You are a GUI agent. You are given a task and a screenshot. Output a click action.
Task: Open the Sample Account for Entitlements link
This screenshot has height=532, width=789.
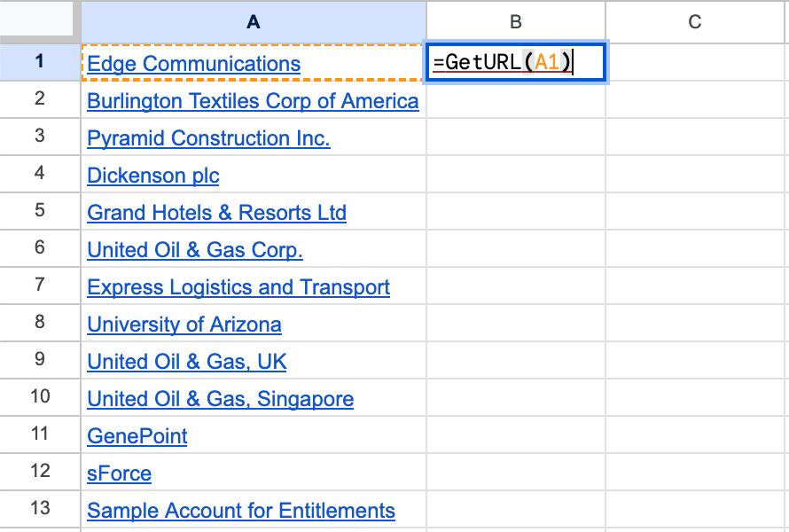pyautogui.click(x=241, y=511)
